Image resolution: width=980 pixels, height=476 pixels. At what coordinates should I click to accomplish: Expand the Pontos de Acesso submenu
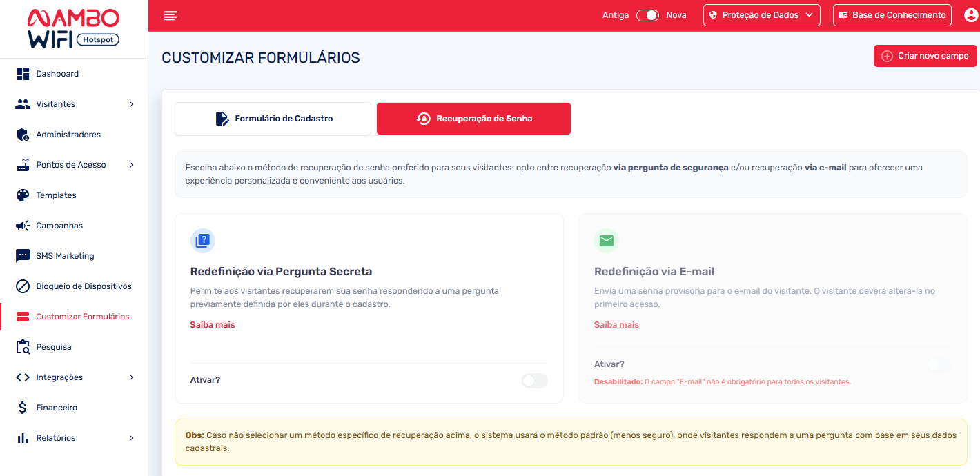[131, 165]
